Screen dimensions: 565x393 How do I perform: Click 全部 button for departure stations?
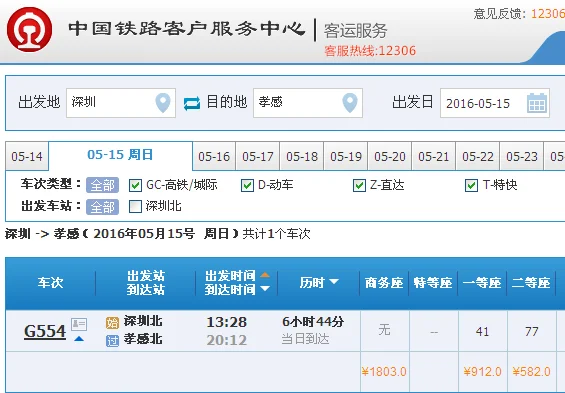click(x=102, y=207)
